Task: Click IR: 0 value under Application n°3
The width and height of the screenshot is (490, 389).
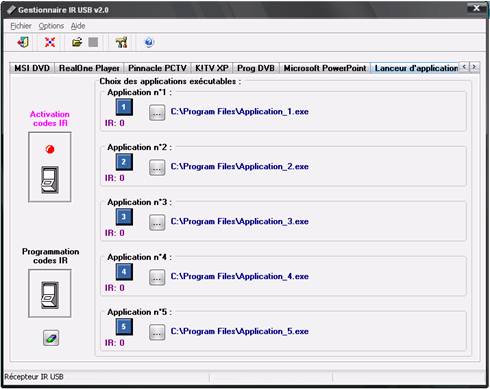Action: point(115,233)
